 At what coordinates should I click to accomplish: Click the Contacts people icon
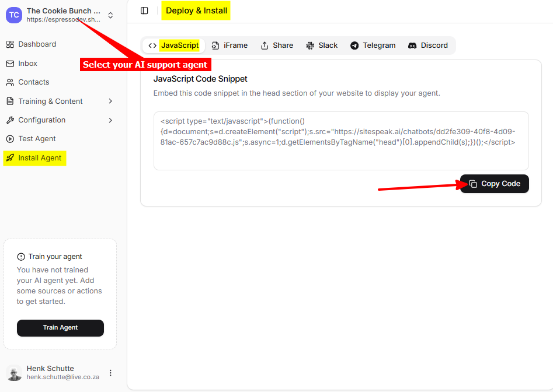tap(10, 82)
